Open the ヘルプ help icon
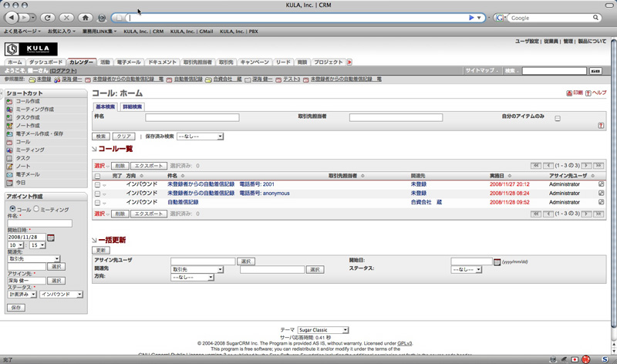The width and height of the screenshot is (617, 364). pyautogui.click(x=588, y=93)
